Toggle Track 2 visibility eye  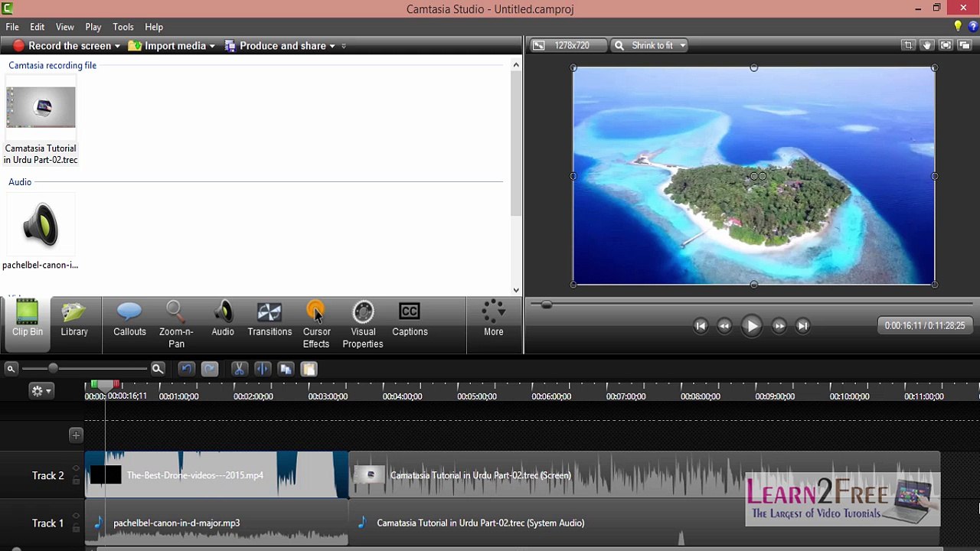[76, 468]
